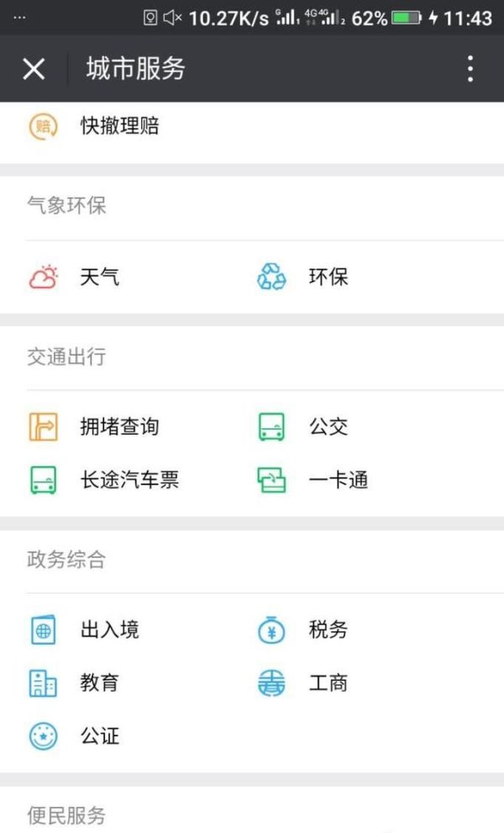Open the 公证 notarization text link

click(98, 736)
